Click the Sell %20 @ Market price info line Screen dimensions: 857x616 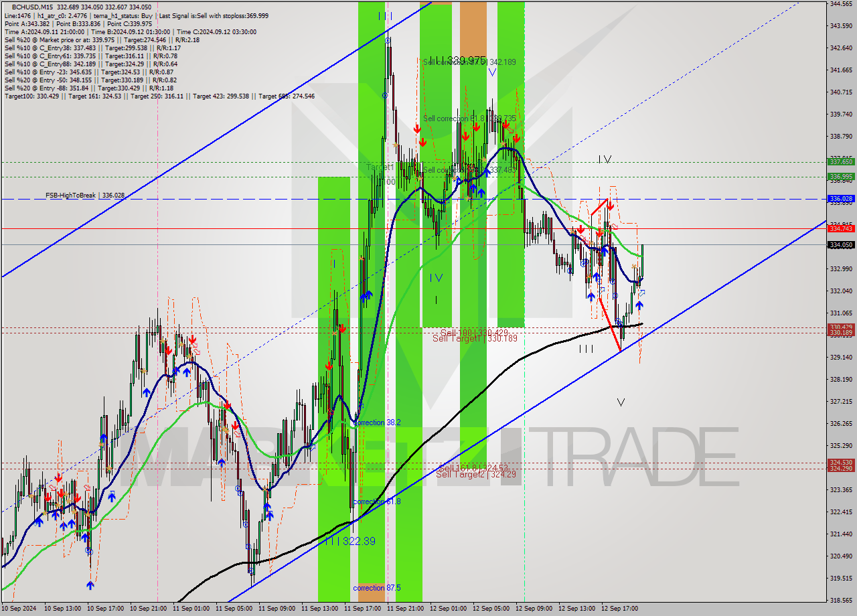coord(102,40)
